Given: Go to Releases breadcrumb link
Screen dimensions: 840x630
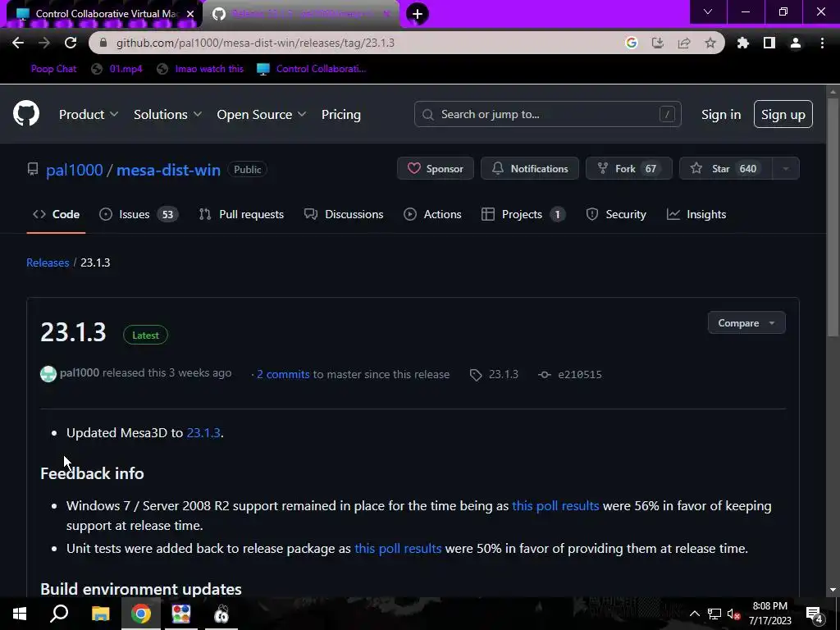Looking at the screenshot, I should 48,262.
